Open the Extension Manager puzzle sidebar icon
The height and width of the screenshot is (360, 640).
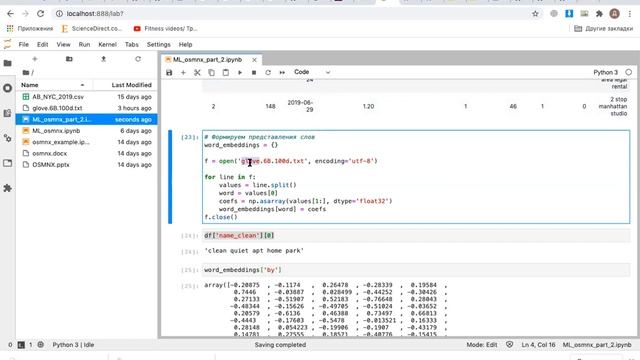pos(7,188)
